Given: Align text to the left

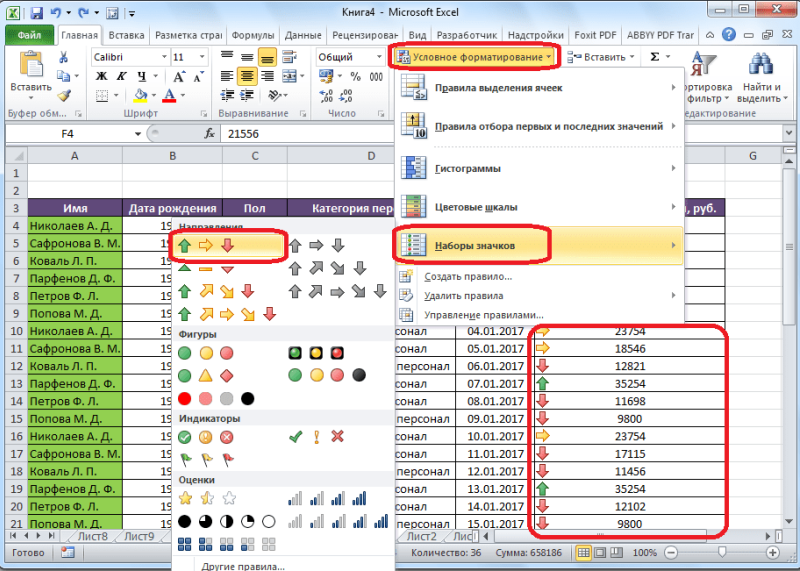Looking at the screenshot, I should (227, 77).
